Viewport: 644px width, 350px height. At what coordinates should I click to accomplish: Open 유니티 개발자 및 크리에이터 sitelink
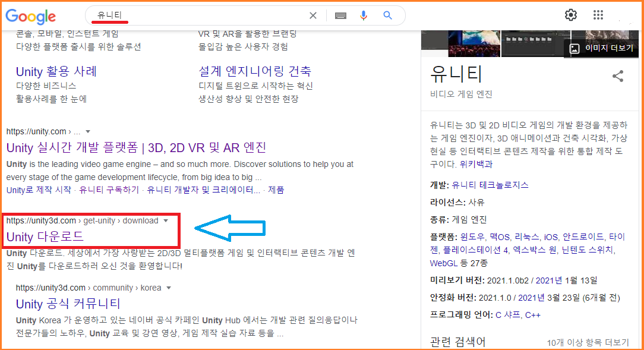click(203, 190)
